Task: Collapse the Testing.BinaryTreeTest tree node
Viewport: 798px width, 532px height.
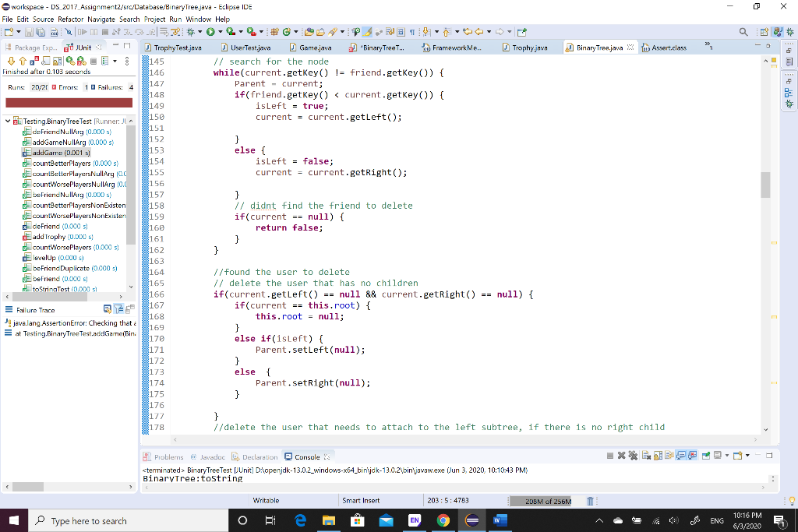Action: pyautogui.click(x=8, y=121)
